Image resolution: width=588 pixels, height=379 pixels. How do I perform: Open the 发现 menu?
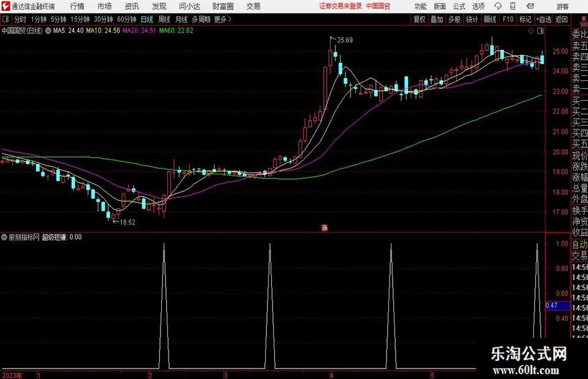pyautogui.click(x=159, y=6)
